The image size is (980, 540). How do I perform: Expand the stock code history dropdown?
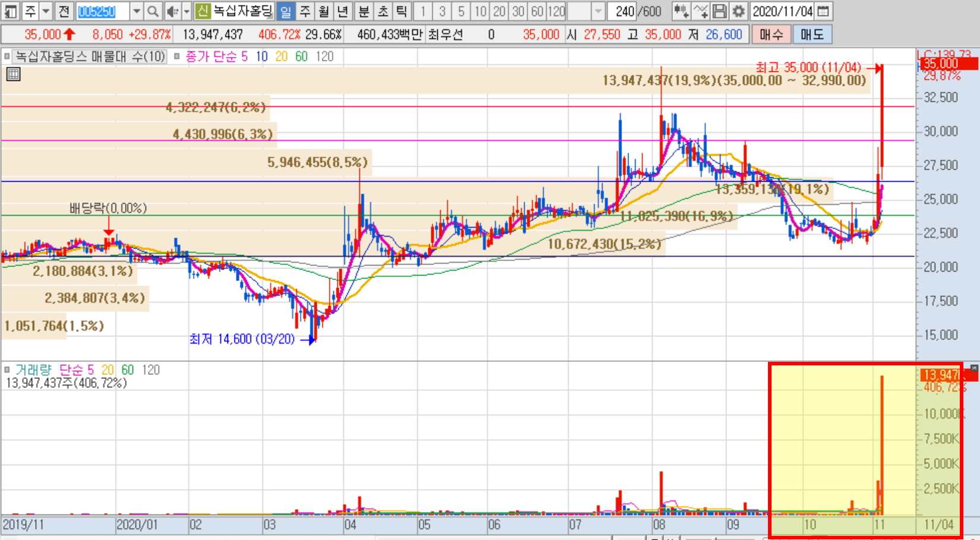click(137, 11)
